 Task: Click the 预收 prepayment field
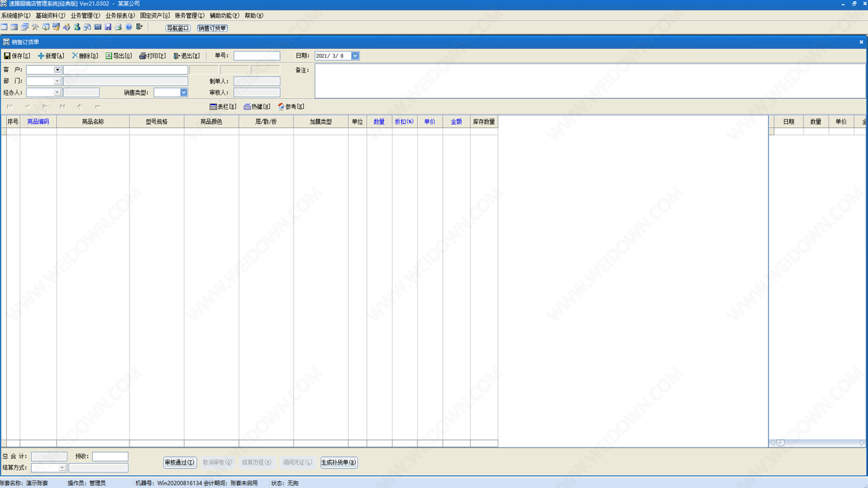pos(111,457)
